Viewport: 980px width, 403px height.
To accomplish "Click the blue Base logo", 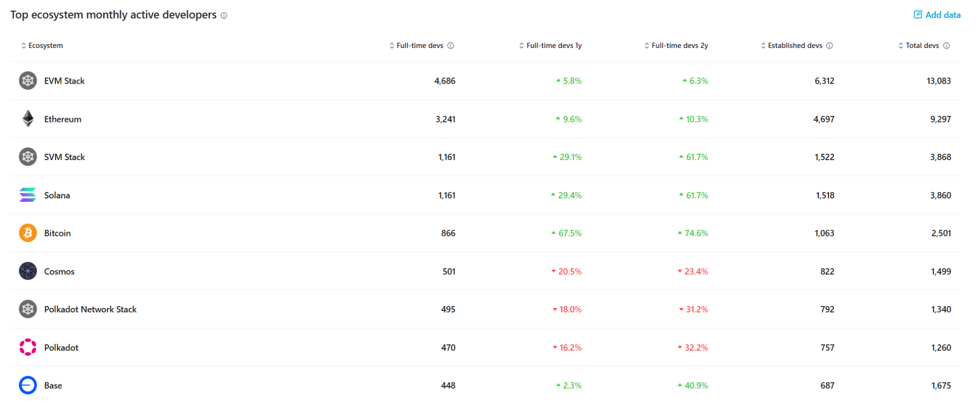I will tap(28, 385).
